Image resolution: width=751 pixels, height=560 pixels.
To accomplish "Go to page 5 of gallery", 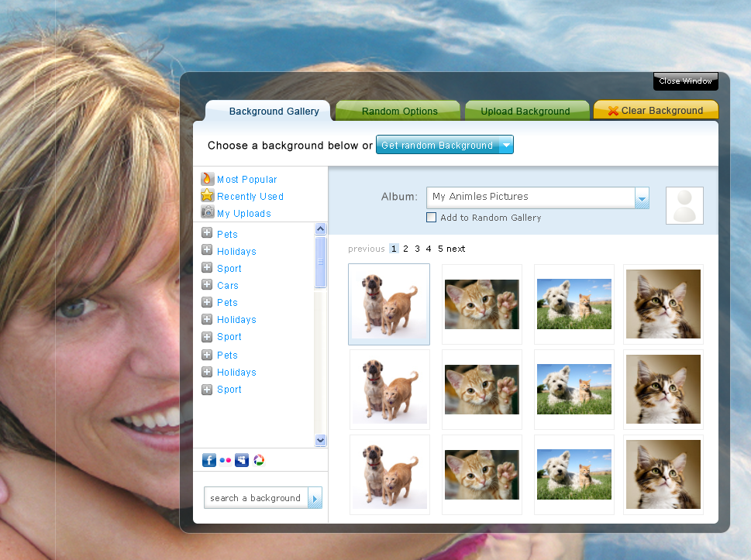I will click(440, 249).
